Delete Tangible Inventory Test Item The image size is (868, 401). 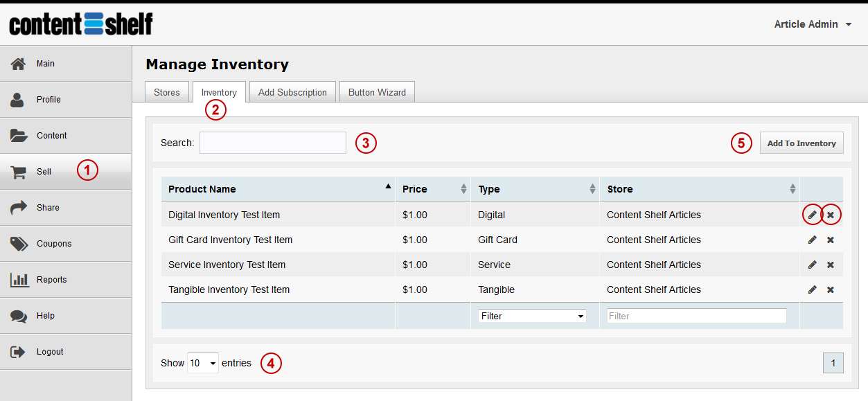point(831,289)
